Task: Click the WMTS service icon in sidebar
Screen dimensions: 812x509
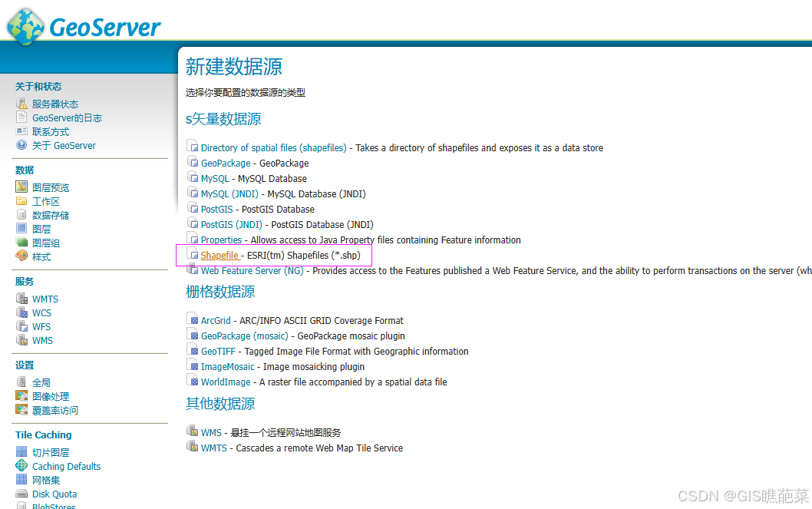Action: (21, 298)
